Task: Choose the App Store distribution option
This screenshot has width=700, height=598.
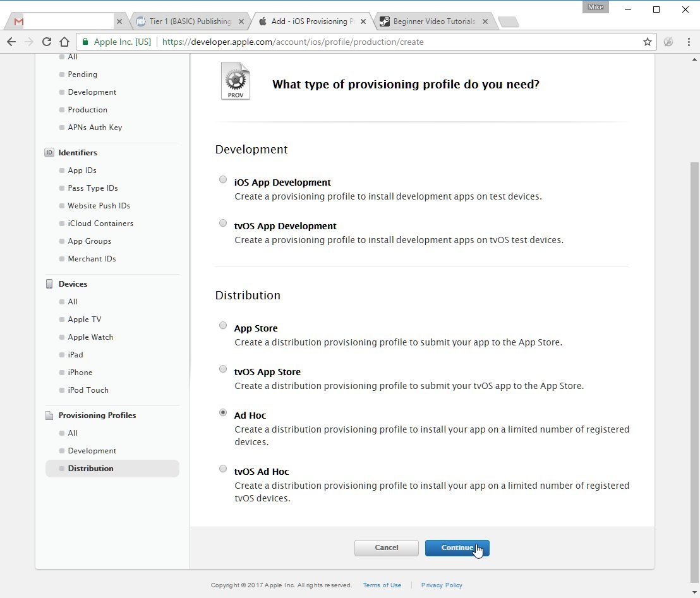Action: pos(223,325)
